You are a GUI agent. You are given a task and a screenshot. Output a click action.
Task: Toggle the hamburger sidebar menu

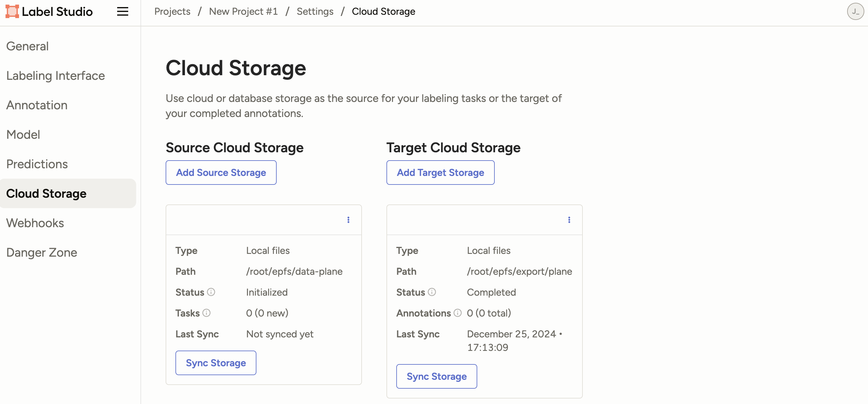[x=123, y=11]
